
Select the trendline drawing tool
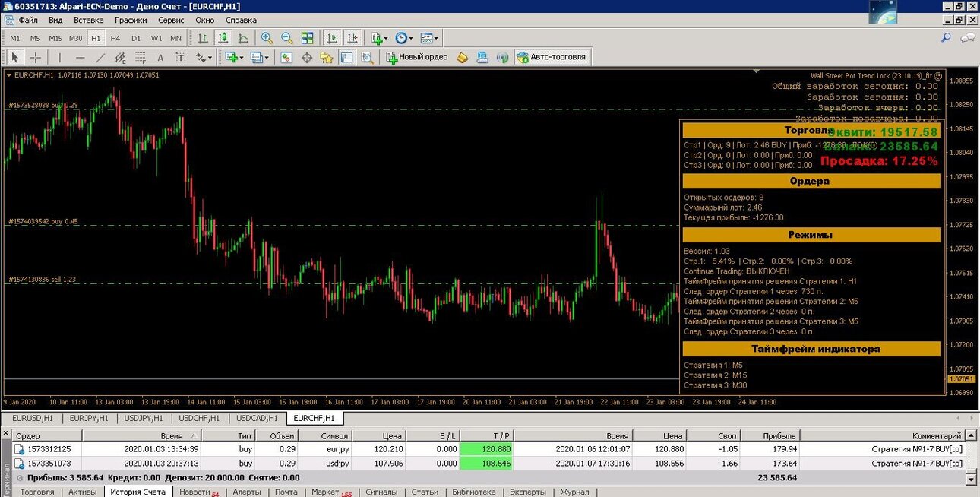click(100, 57)
